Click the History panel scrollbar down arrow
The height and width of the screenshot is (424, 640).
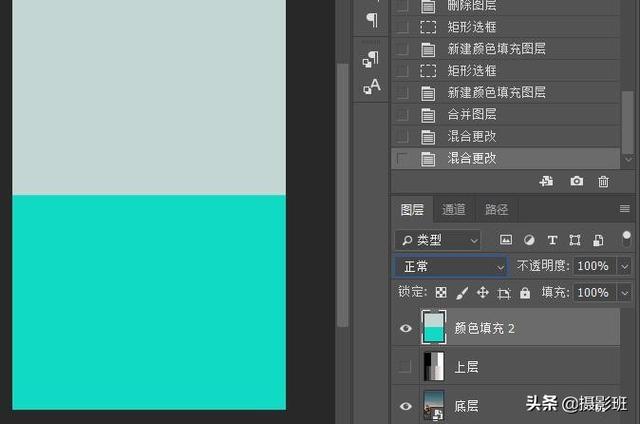coord(628,159)
